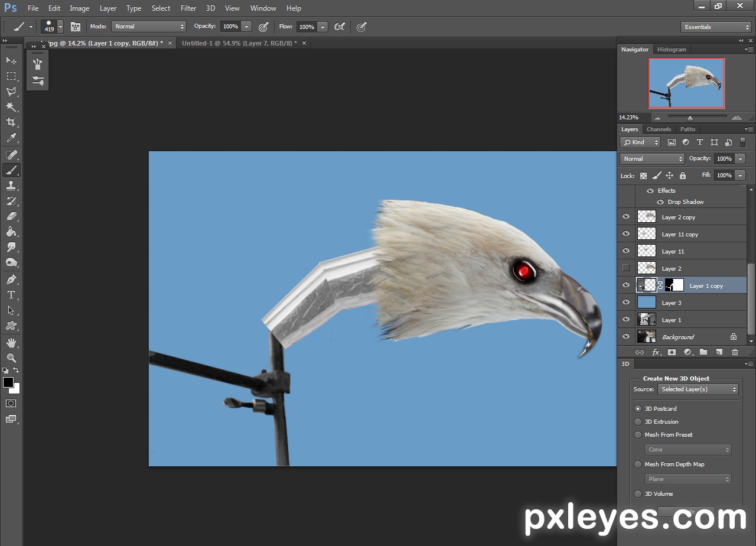Open the 3D Source dropdown
The width and height of the screenshot is (756, 546).
(698, 389)
